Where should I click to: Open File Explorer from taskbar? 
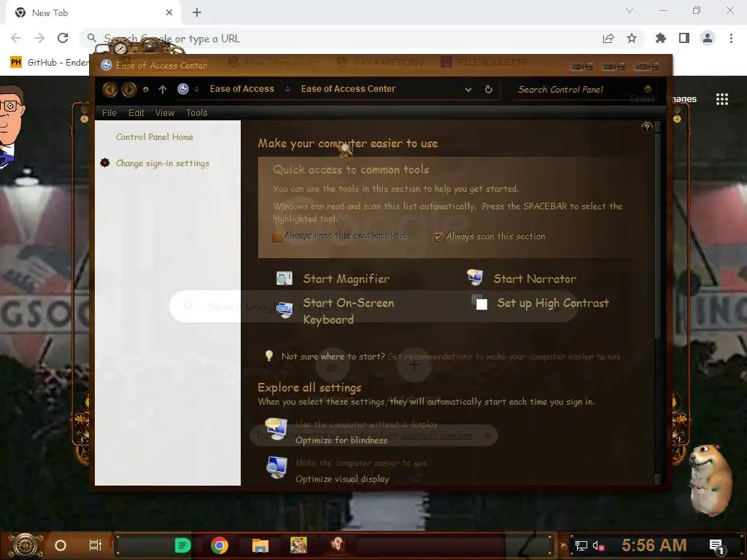click(260, 545)
